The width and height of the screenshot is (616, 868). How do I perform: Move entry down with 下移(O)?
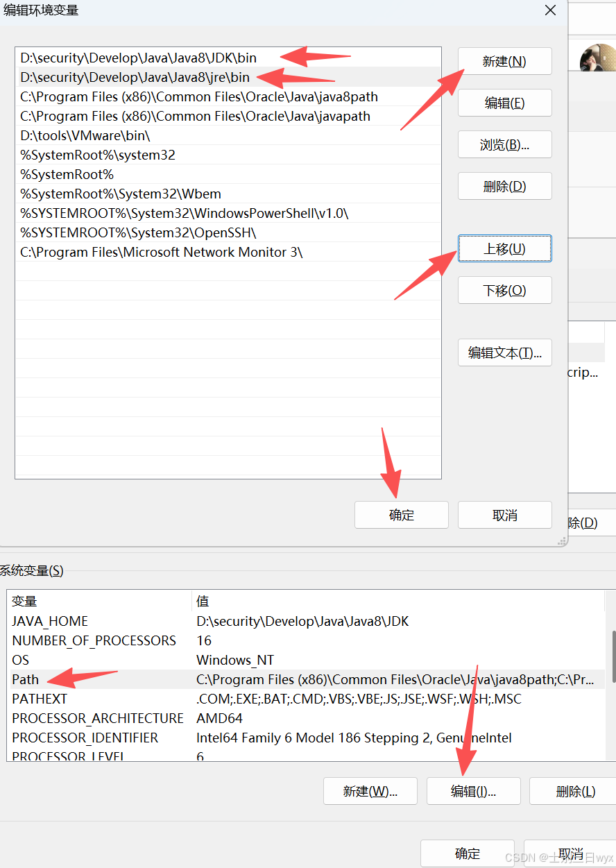(505, 290)
